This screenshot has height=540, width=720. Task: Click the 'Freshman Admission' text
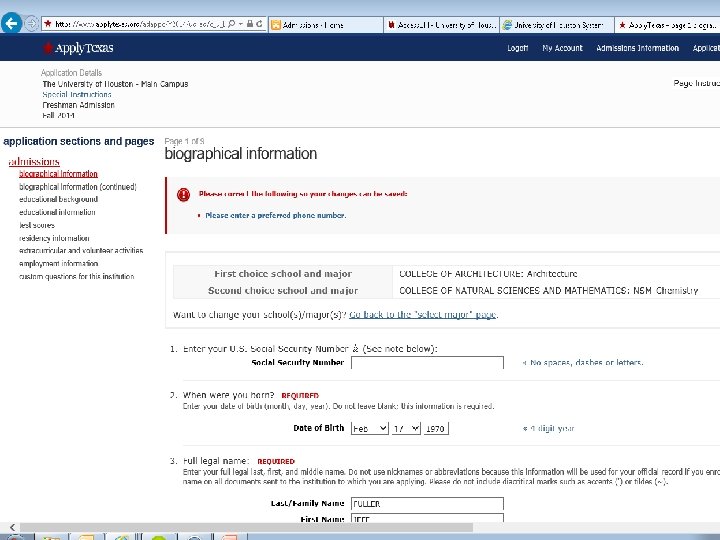[x=79, y=105]
